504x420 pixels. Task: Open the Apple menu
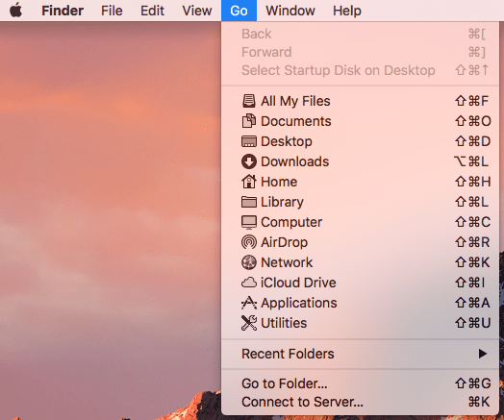[15, 11]
